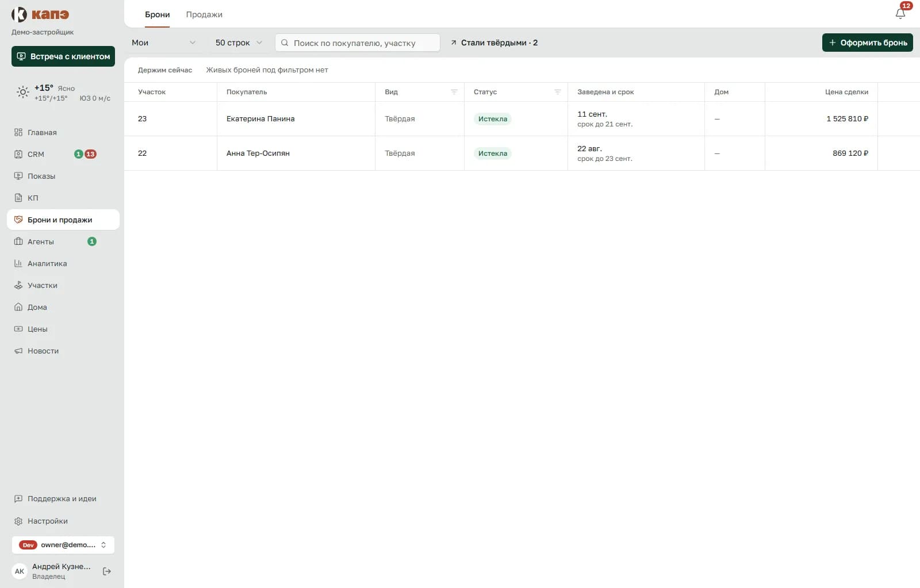Click the Капэ logo

(40, 14)
